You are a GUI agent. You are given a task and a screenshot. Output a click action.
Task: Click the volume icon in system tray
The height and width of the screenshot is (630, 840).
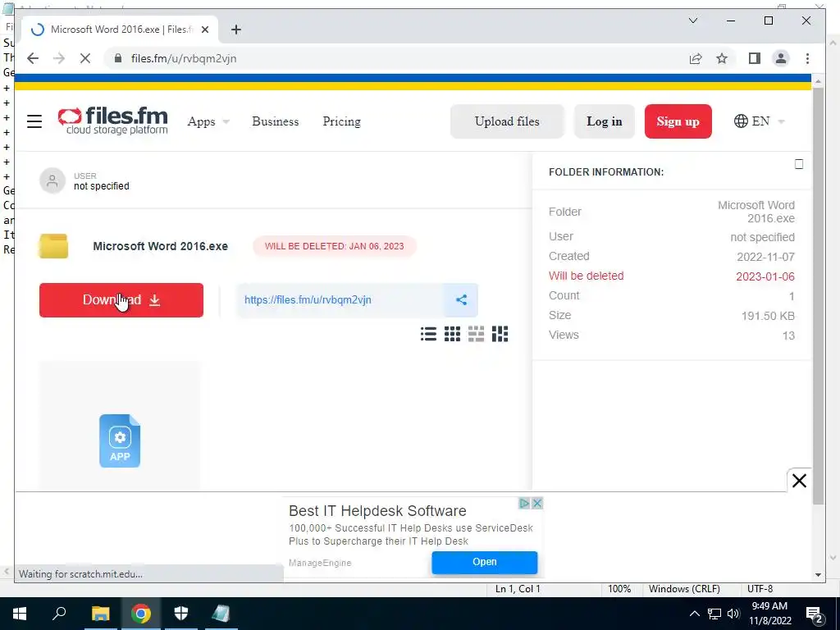pyautogui.click(x=733, y=614)
